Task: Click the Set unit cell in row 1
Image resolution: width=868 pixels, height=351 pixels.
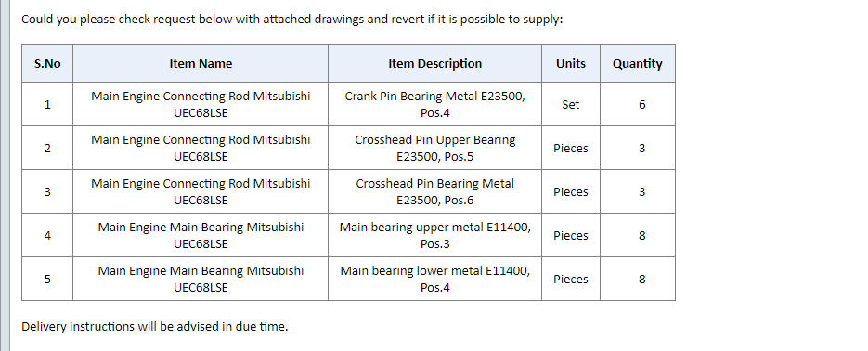Action: [x=571, y=104]
